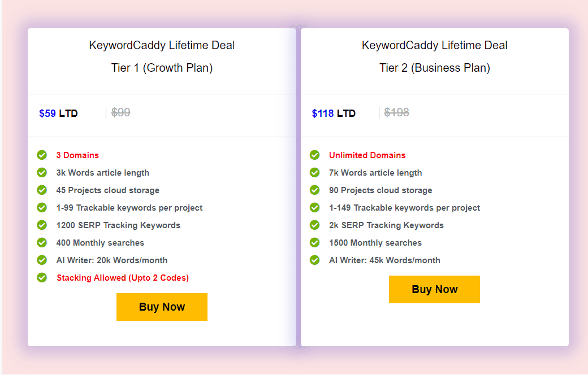Click checkmark icon for 2k SERP Tracking Keywords
The height and width of the screenshot is (375, 588).
pos(314,225)
